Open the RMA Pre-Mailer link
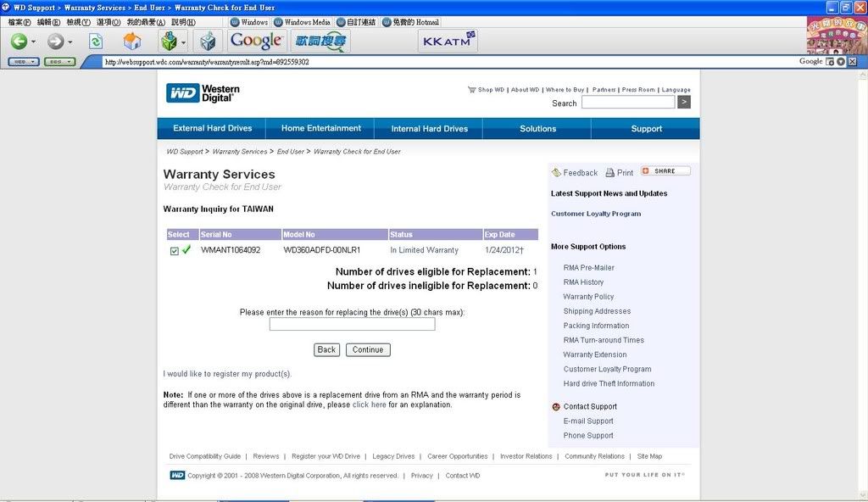 tap(588, 268)
